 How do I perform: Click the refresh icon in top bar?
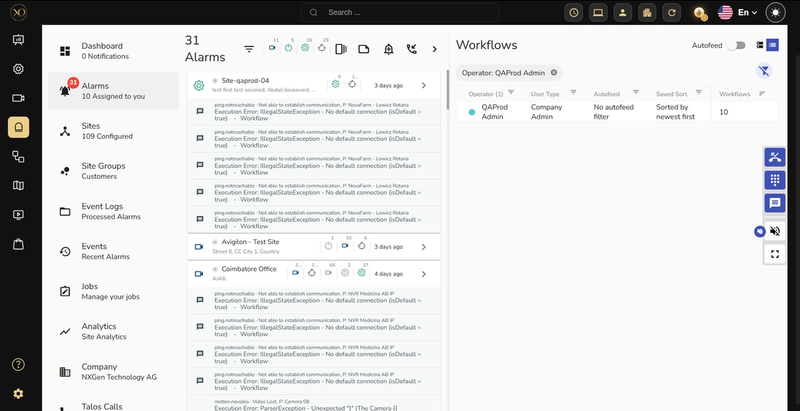pos(673,12)
